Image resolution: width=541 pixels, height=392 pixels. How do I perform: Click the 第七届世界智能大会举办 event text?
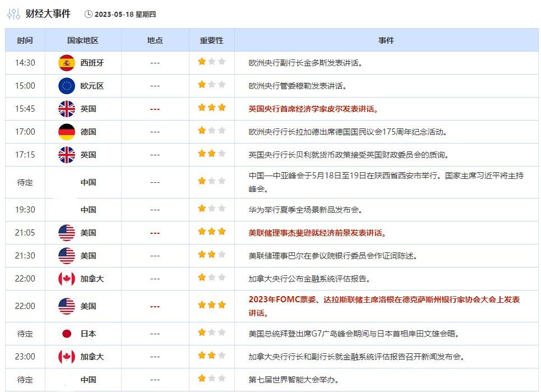pos(294,380)
